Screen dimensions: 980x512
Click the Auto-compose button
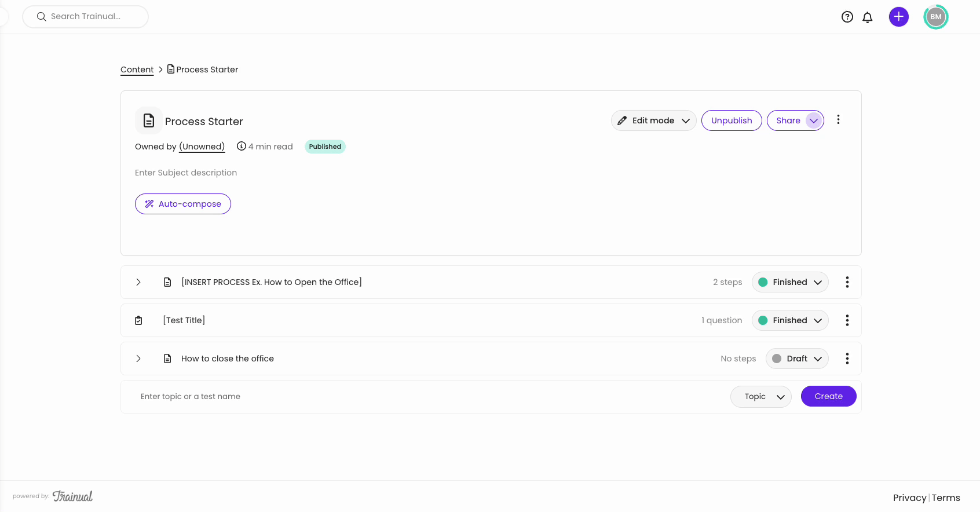(183, 204)
